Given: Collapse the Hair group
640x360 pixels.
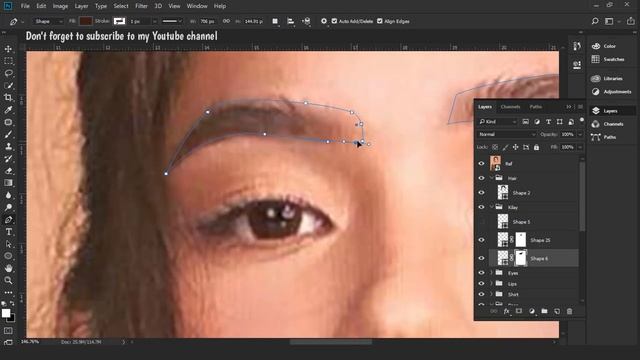Looking at the screenshot, I should click(x=491, y=178).
